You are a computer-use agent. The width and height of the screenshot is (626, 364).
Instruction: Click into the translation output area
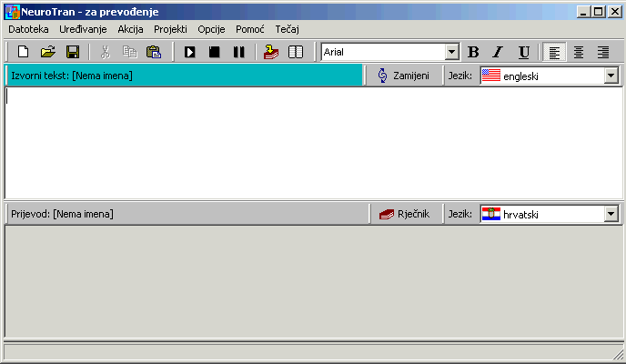tap(313, 281)
